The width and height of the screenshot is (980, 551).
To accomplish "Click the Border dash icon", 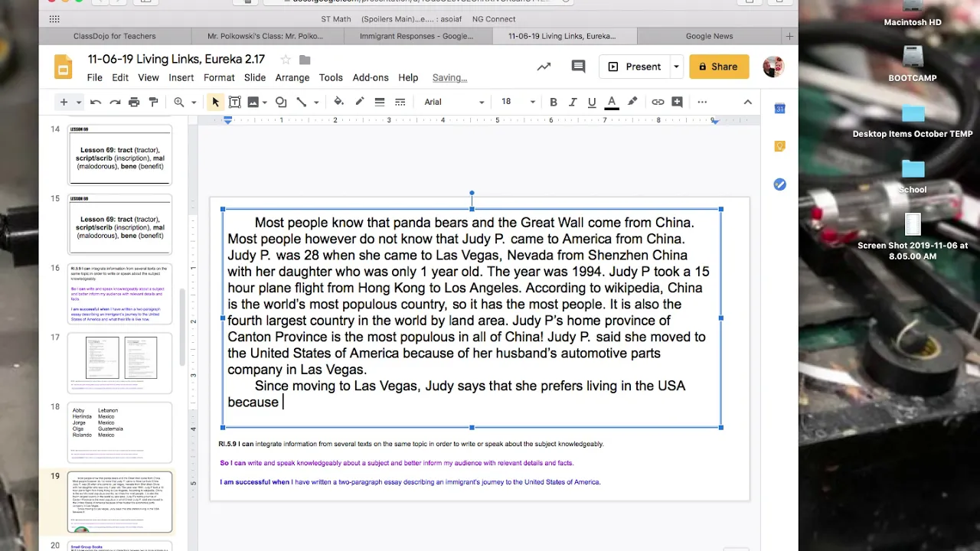I will [x=400, y=102].
